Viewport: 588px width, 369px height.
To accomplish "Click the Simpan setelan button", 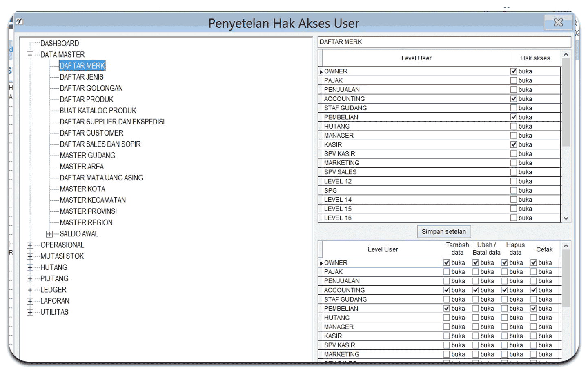I will pyautogui.click(x=444, y=232).
